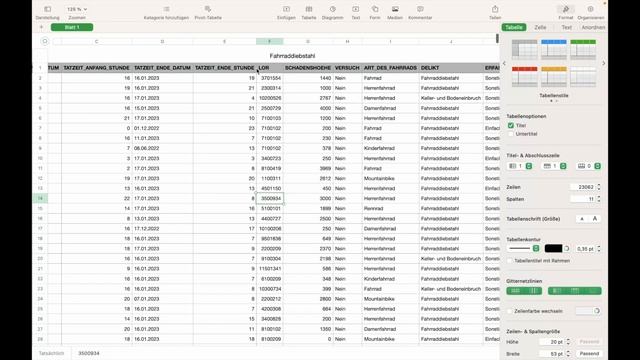Show next table styles with right arrow
Screen dimensions: 640x360
604,63
